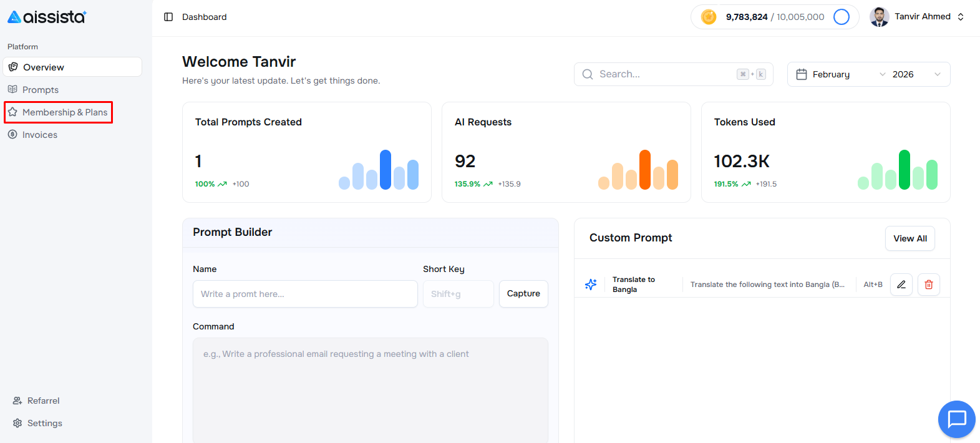Open the 2026 year dropdown
Image resolution: width=980 pixels, height=443 pixels.
click(916, 74)
